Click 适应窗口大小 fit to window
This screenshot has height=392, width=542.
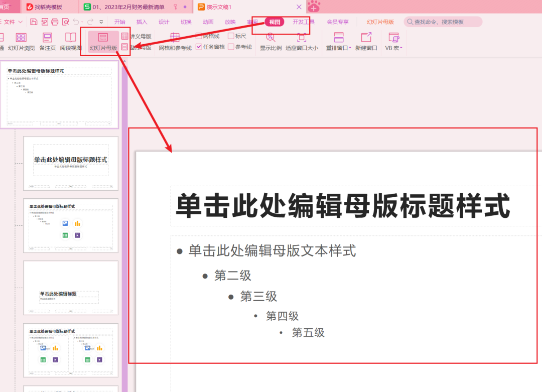[x=302, y=42]
